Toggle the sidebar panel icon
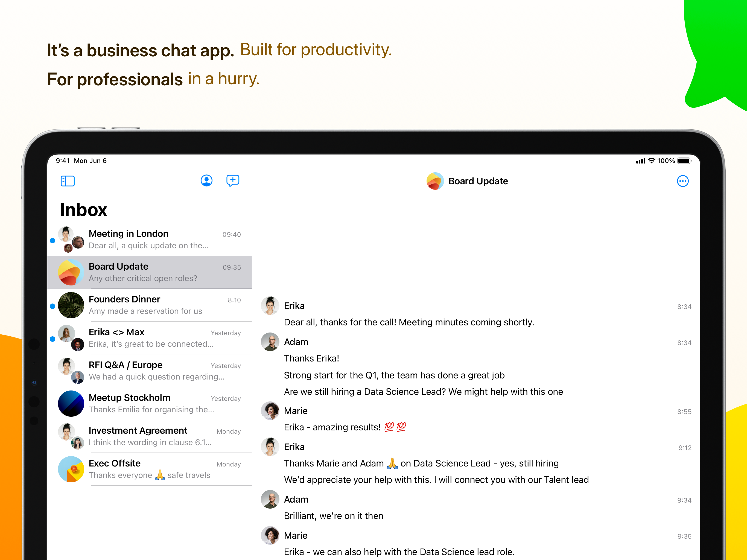This screenshot has height=560, width=747. point(68,181)
